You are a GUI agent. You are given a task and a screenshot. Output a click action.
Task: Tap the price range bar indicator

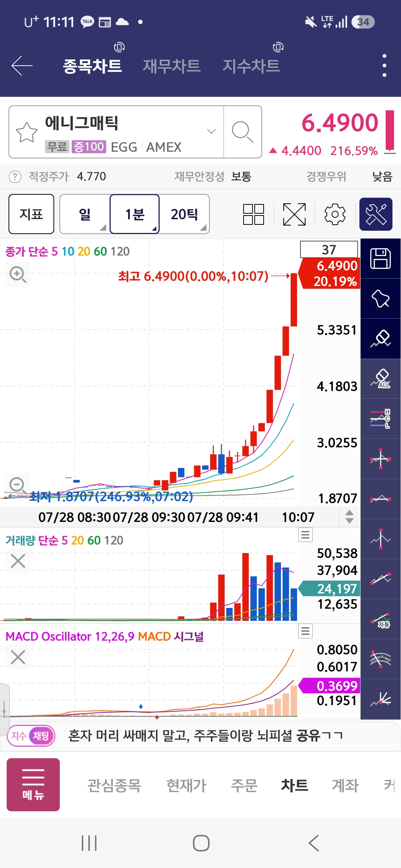[390, 132]
